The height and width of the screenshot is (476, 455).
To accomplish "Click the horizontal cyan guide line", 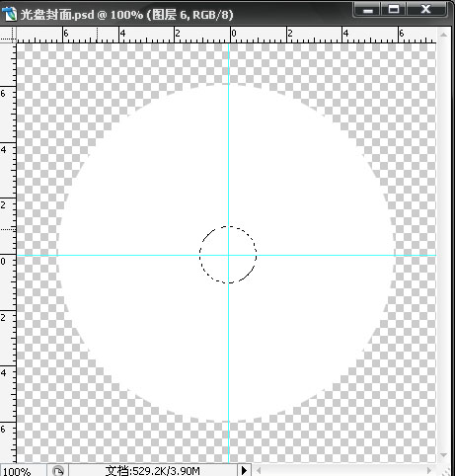I will pyautogui.click(x=131, y=255).
